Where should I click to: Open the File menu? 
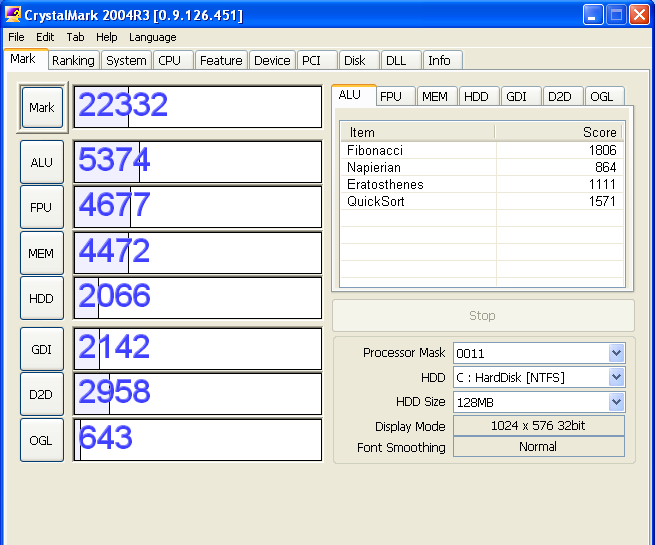pos(16,37)
